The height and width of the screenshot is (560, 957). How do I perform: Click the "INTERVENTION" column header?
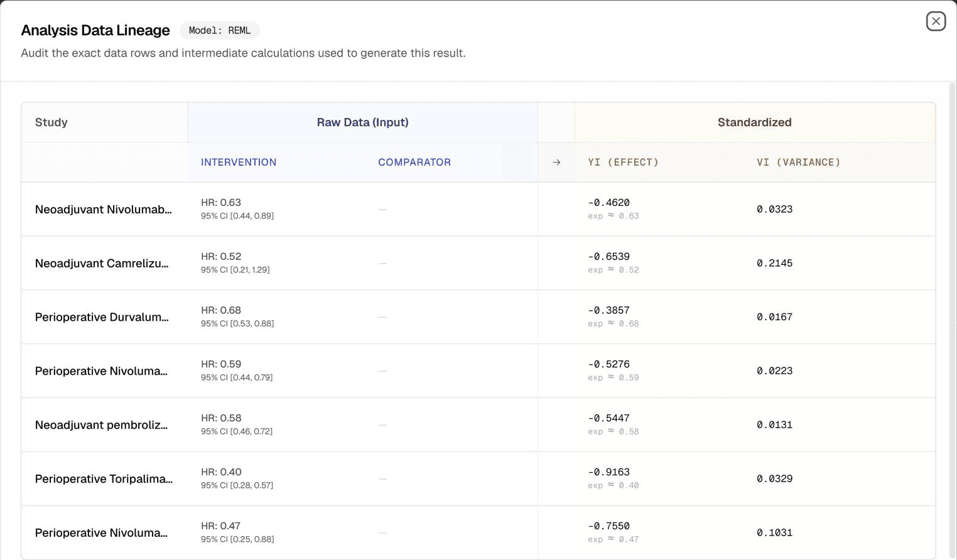pos(239,162)
